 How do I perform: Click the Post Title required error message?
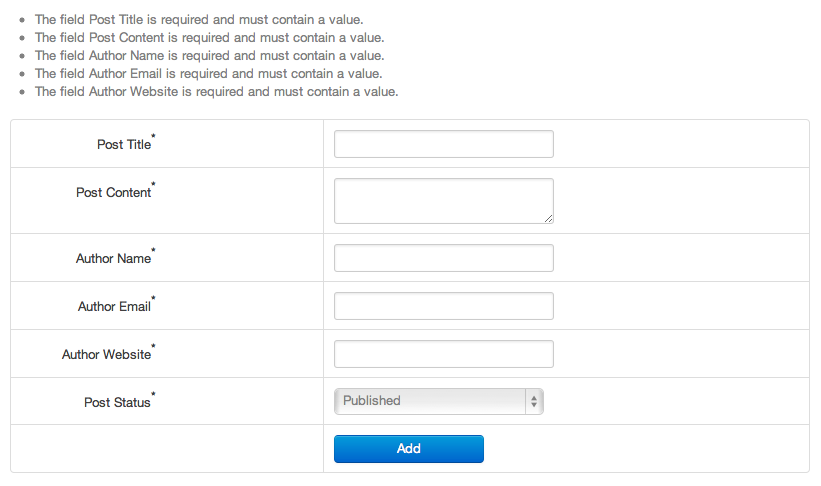[199, 19]
